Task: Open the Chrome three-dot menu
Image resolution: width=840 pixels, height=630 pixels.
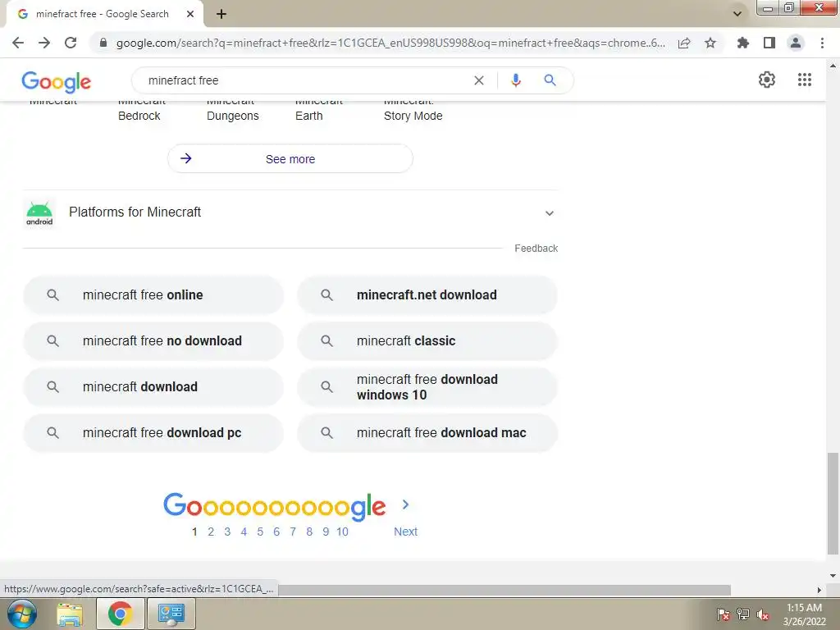Action: tap(822, 43)
